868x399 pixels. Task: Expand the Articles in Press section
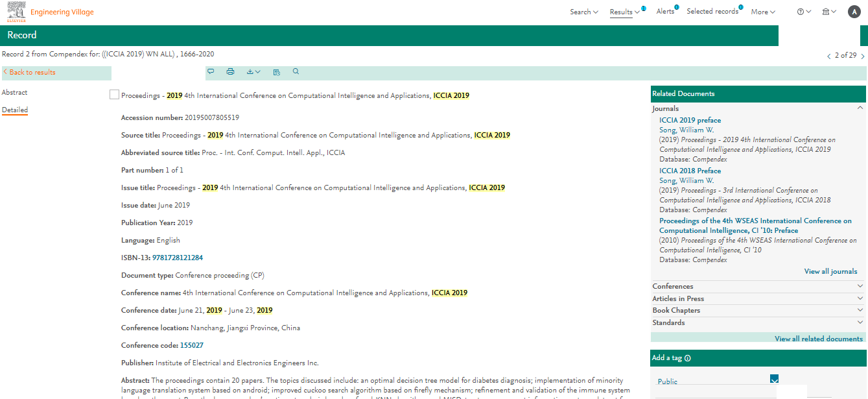point(860,298)
